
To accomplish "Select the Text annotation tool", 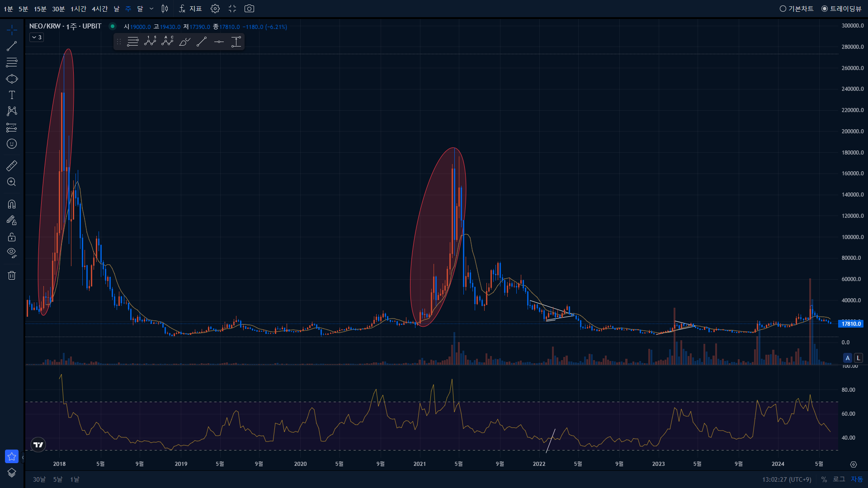I will tap(12, 95).
